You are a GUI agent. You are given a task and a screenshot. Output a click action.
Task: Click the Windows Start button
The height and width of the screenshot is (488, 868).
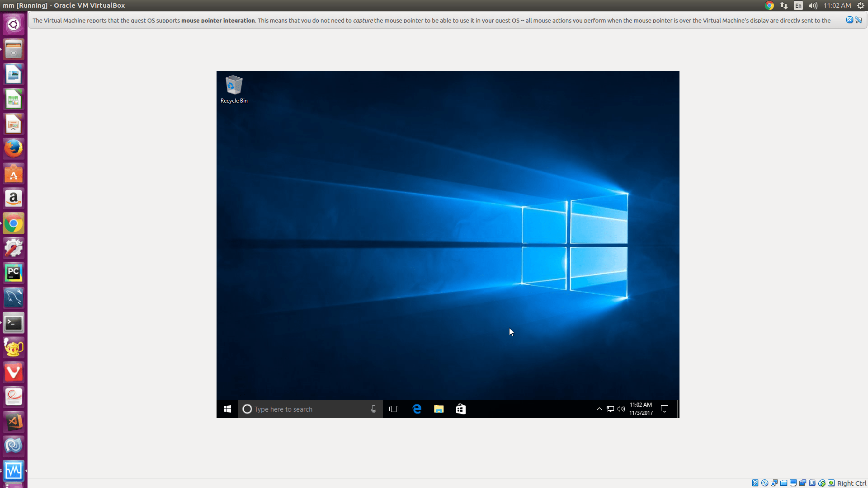[x=227, y=409]
